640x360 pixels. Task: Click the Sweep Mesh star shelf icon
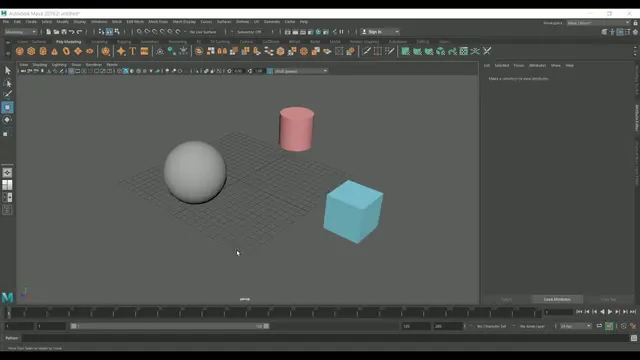(121, 51)
